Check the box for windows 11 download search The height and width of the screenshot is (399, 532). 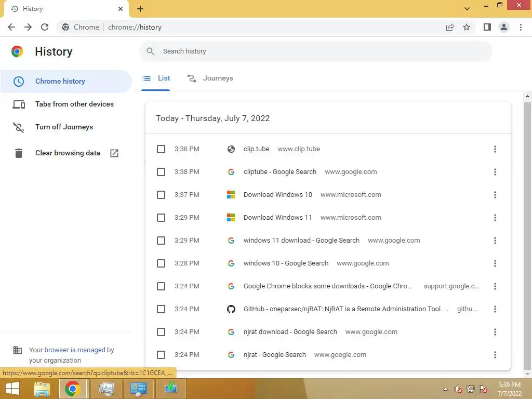(161, 241)
